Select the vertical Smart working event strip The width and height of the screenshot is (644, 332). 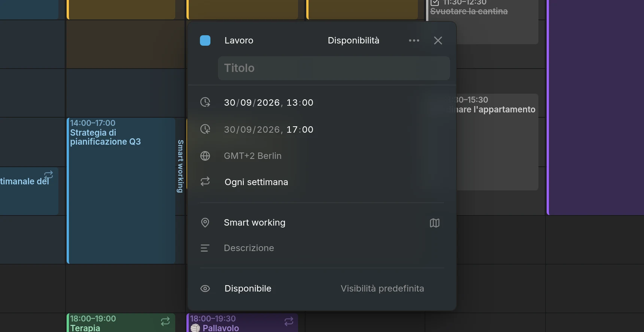point(180,166)
